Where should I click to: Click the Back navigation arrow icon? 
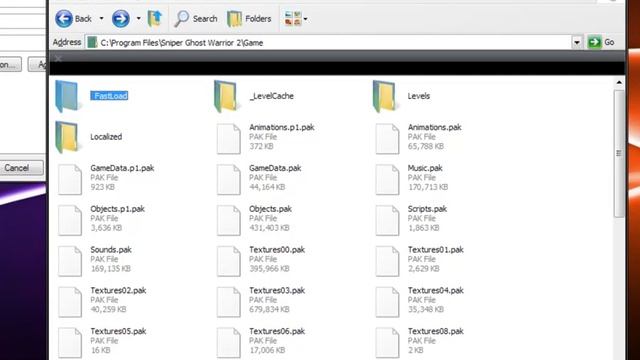pyautogui.click(x=64, y=19)
